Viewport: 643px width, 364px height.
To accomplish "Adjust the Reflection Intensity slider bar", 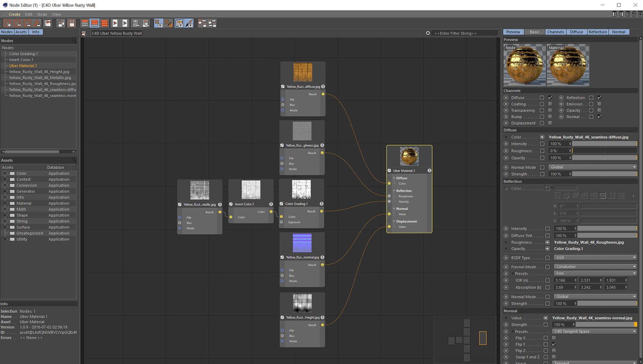I will pos(607,229).
